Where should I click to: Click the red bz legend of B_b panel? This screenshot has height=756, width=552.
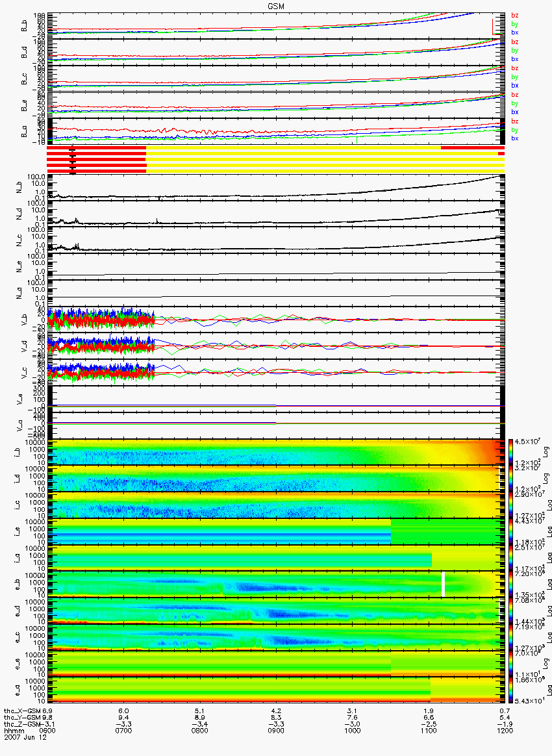[x=514, y=16]
